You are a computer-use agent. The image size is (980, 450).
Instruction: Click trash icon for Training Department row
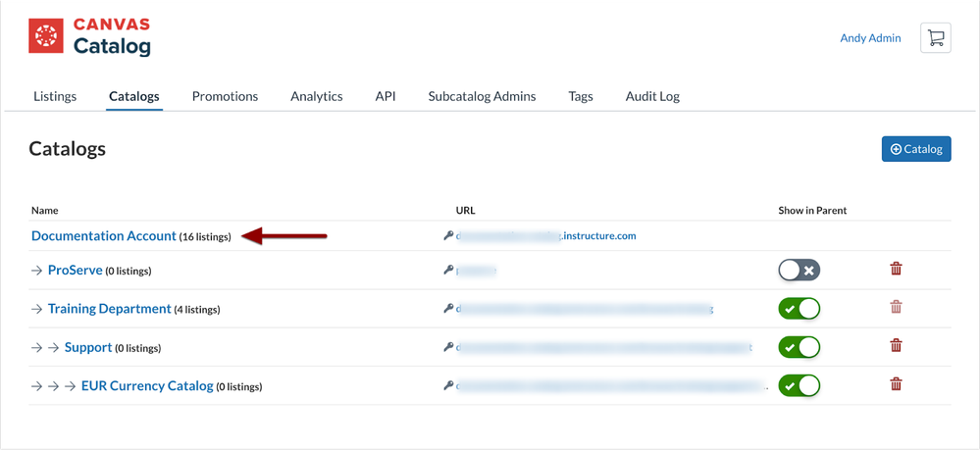(896, 307)
